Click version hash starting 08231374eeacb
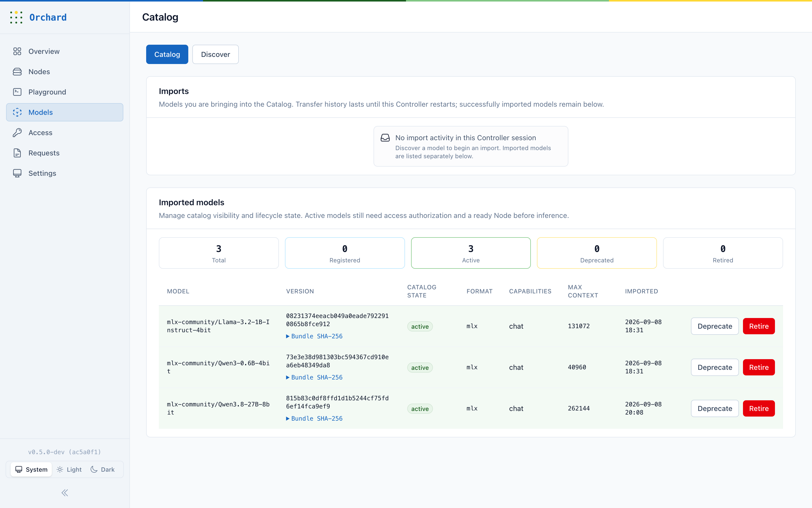 point(337,320)
